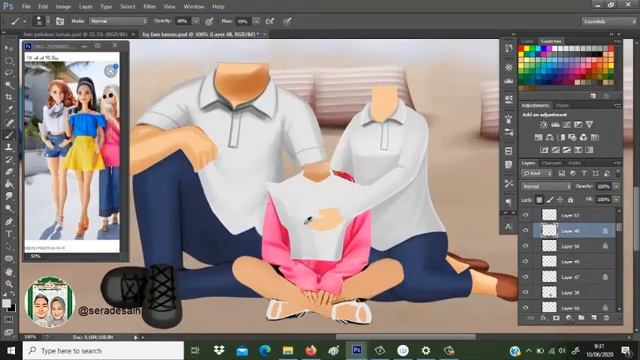640x360 pixels.
Task: Open the brush Mode dropdown
Action: pyautogui.click(x=118, y=21)
